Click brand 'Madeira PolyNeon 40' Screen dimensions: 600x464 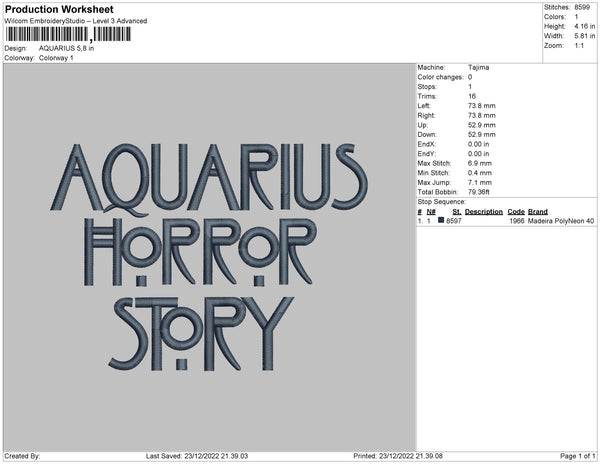561,221
